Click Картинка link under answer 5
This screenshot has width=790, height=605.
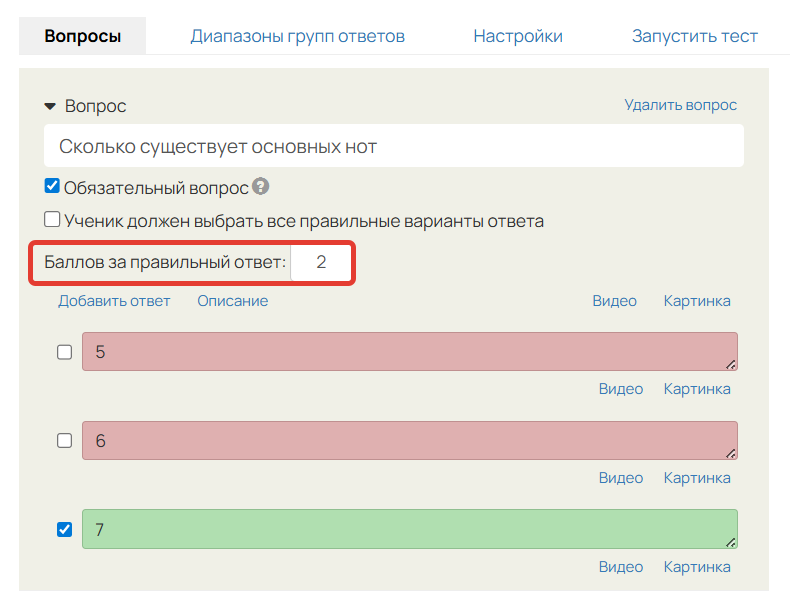[x=697, y=389]
